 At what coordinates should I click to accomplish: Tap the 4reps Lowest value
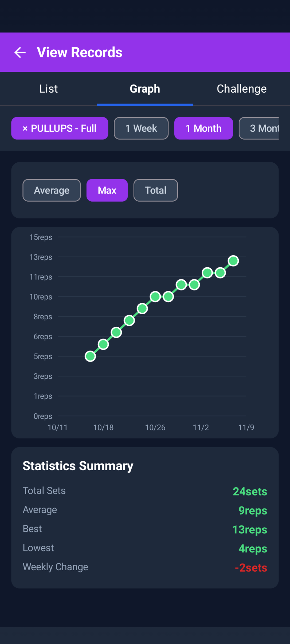(252, 549)
